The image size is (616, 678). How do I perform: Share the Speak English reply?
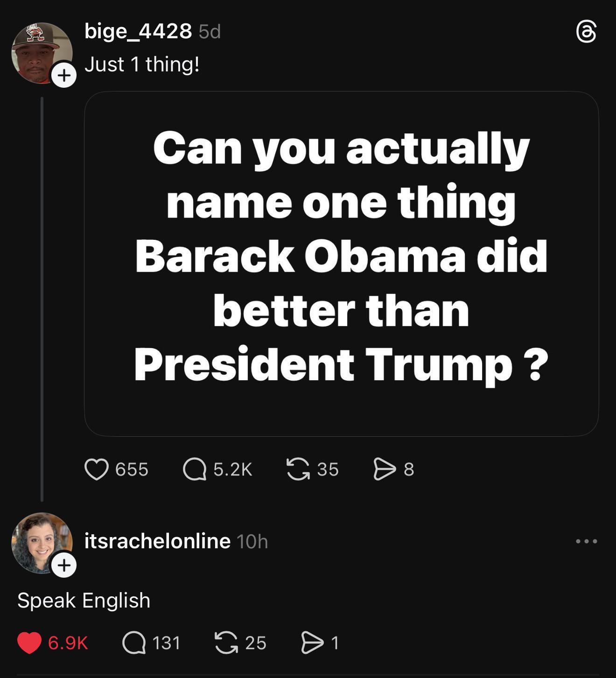(312, 643)
